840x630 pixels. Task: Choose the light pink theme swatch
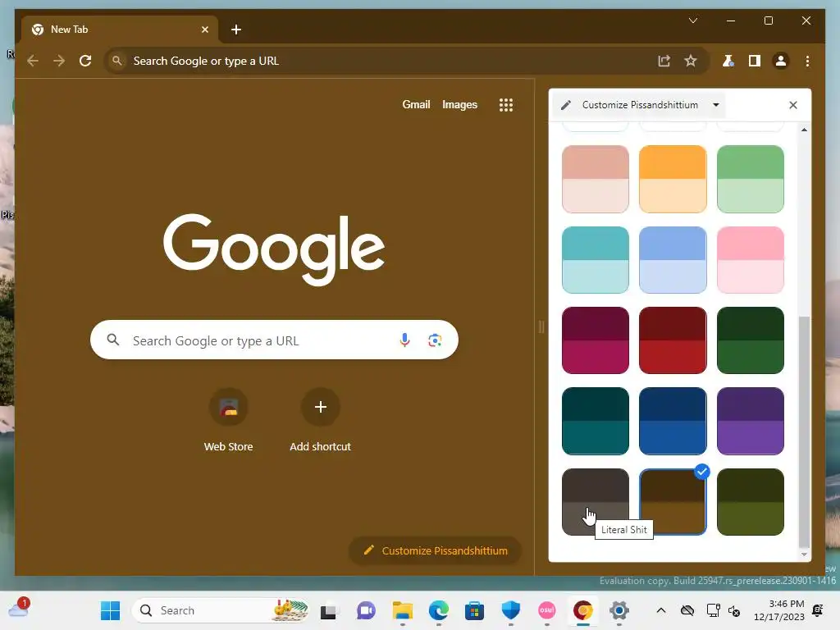(751, 260)
